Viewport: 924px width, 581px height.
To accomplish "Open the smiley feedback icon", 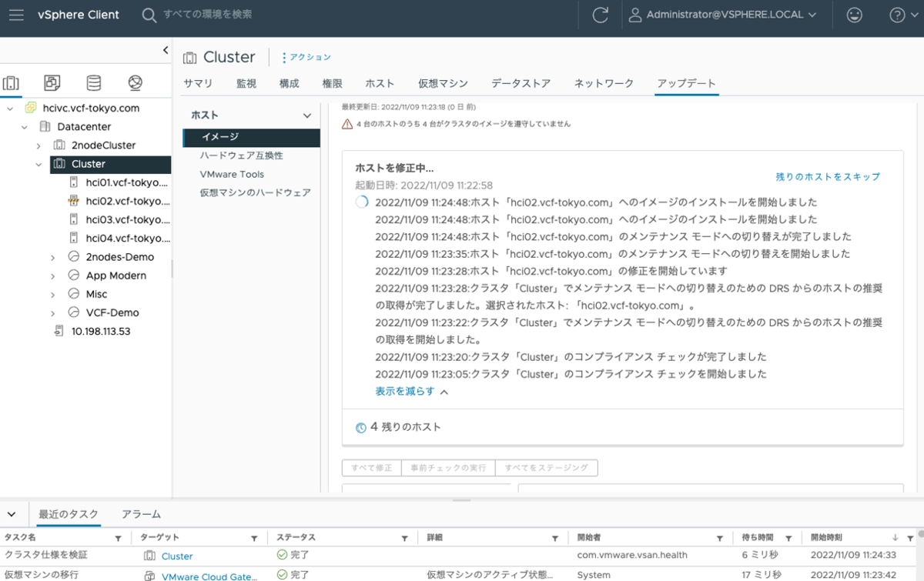I will [x=854, y=15].
